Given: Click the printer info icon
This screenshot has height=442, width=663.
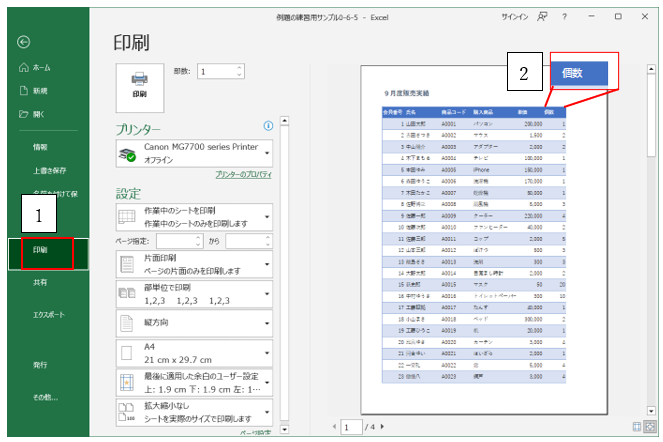Looking at the screenshot, I should pos(268,126).
